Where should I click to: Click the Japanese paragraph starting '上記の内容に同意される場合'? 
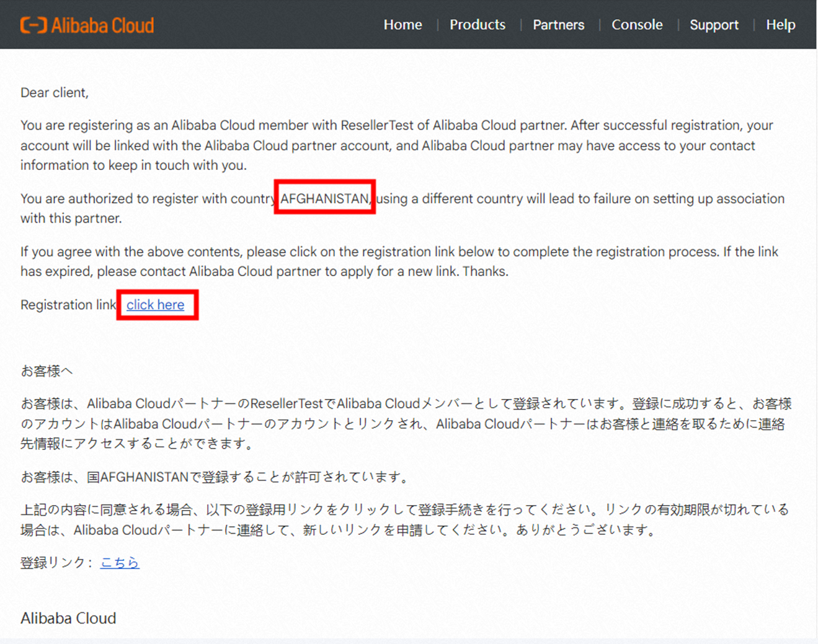pyautogui.click(x=405, y=520)
